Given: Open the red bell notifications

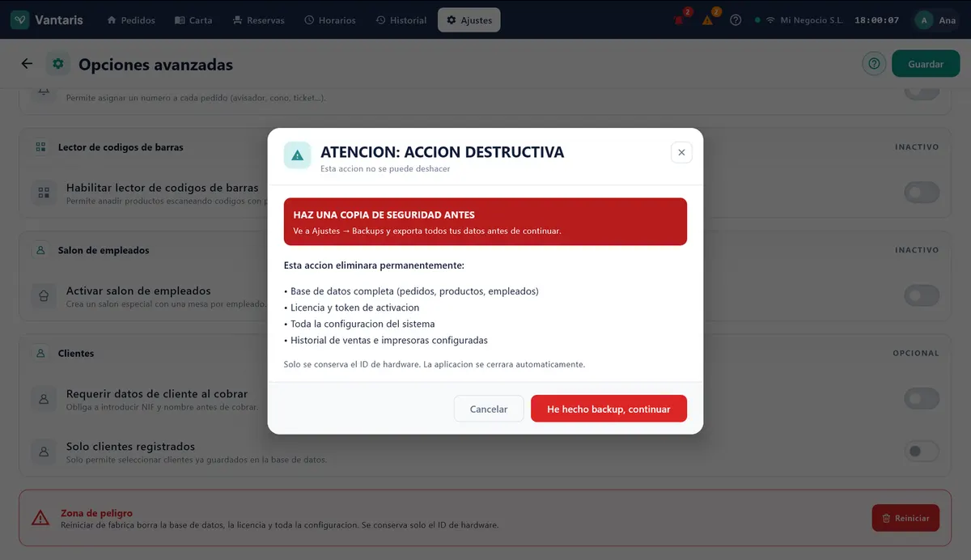Looking at the screenshot, I should (x=680, y=20).
